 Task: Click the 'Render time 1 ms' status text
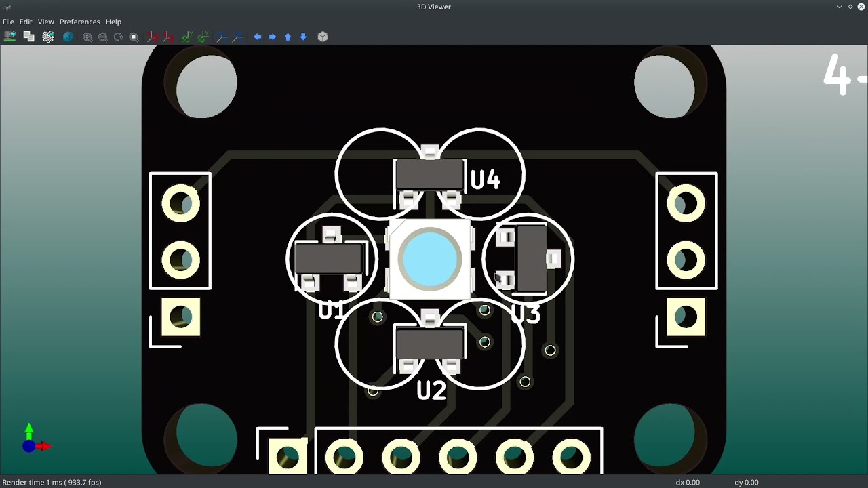[x=52, y=482]
